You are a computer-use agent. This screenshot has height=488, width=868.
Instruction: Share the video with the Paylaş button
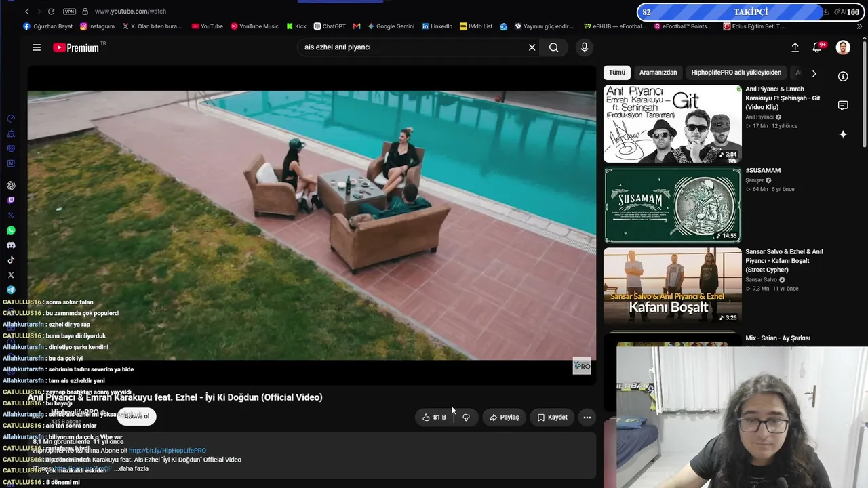[505, 418]
